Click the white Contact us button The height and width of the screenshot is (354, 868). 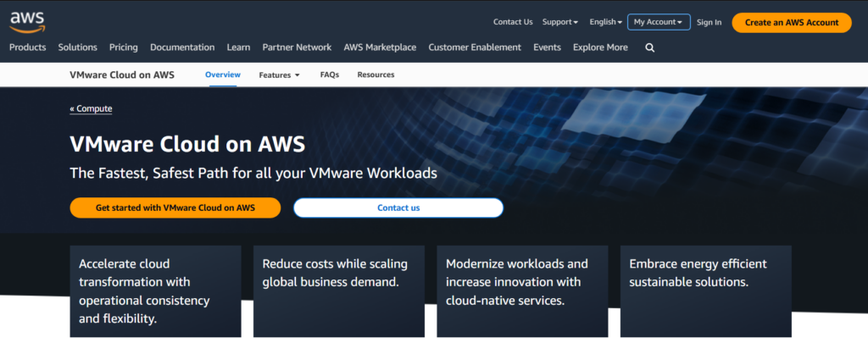click(398, 207)
